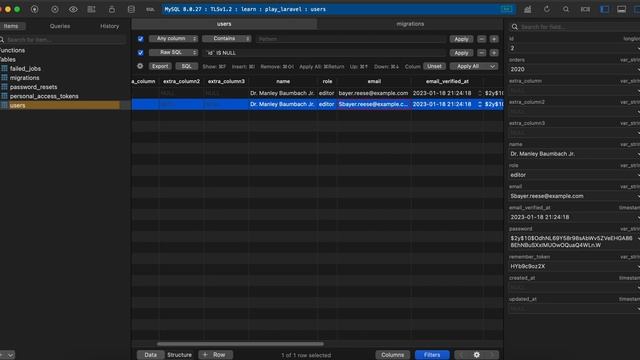Click the filter Pattern input field
This screenshot has width=640, height=360.
pos(351,39)
